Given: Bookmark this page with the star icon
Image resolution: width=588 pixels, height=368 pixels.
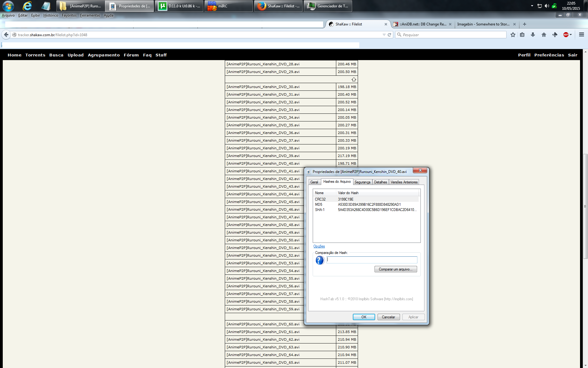Looking at the screenshot, I should [513, 35].
